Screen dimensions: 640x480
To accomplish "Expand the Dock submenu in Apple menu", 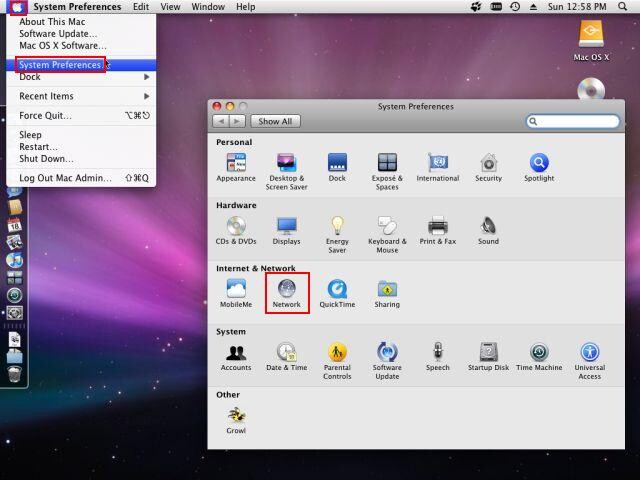I will [x=81, y=77].
